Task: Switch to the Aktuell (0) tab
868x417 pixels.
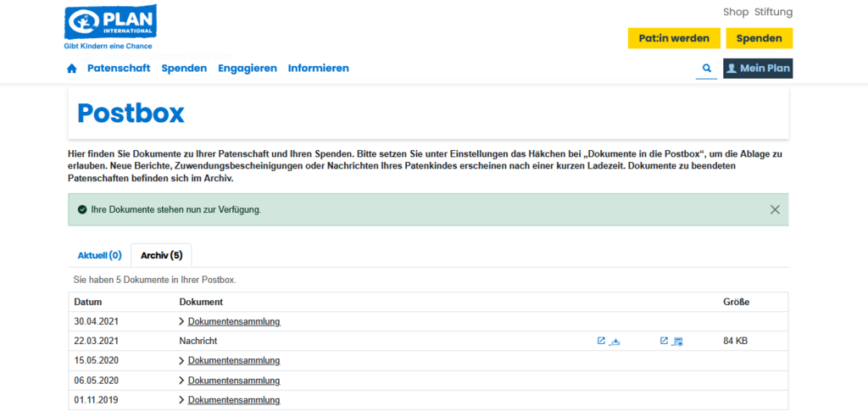Action: pos(99,255)
